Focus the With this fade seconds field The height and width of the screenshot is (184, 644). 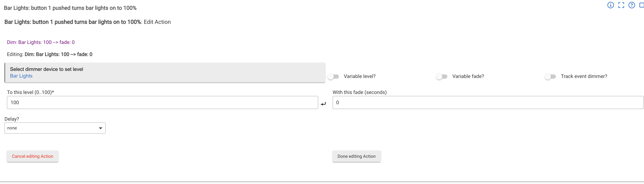tap(488, 102)
